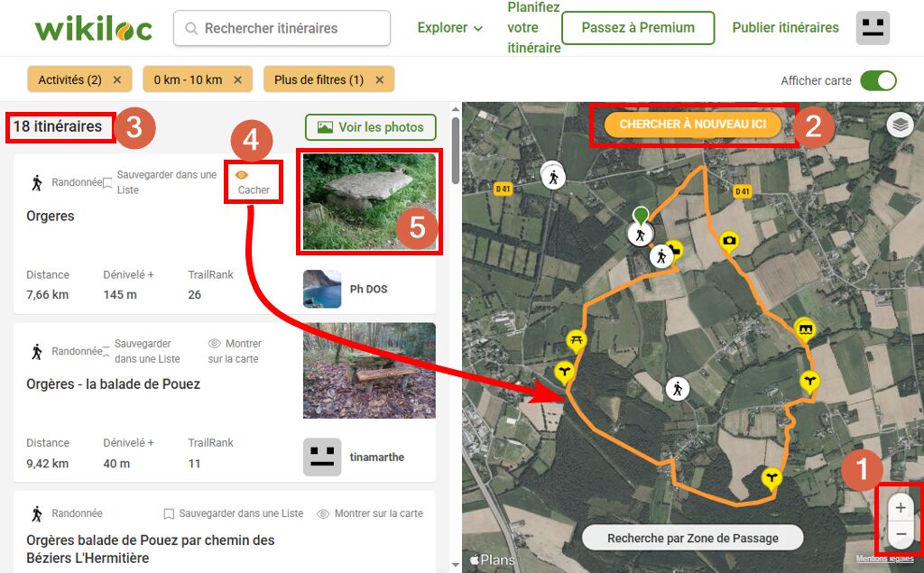Click the hiker icon near the route start
Image resolution: width=924 pixels, height=573 pixels.
pyautogui.click(x=641, y=233)
